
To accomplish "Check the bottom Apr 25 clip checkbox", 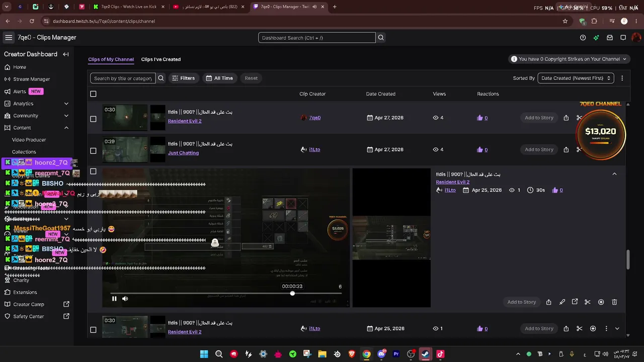I will (x=93, y=330).
